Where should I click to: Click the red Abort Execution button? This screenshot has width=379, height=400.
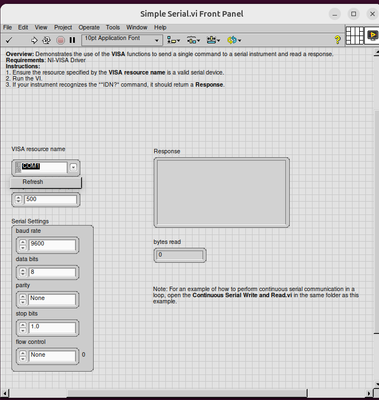[60, 40]
